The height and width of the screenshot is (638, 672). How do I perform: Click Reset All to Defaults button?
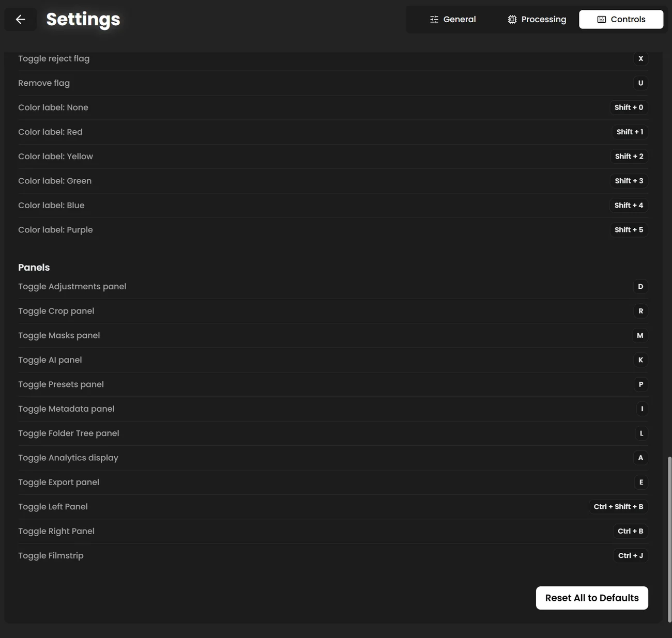coord(592,598)
